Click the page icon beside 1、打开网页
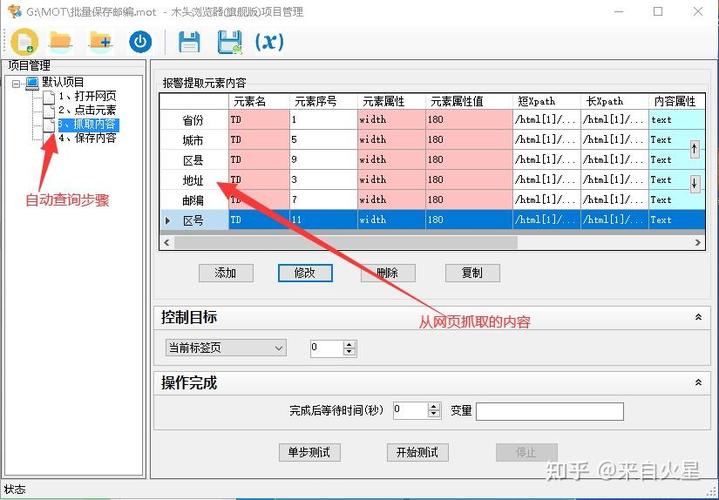The image size is (719, 500). pyautogui.click(x=49, y=97)
